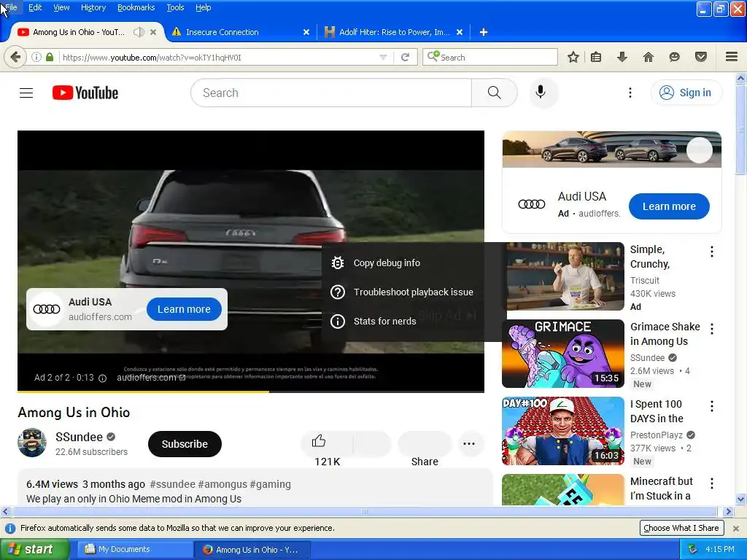
Task: Open the Edit menu
Action: 35,7
